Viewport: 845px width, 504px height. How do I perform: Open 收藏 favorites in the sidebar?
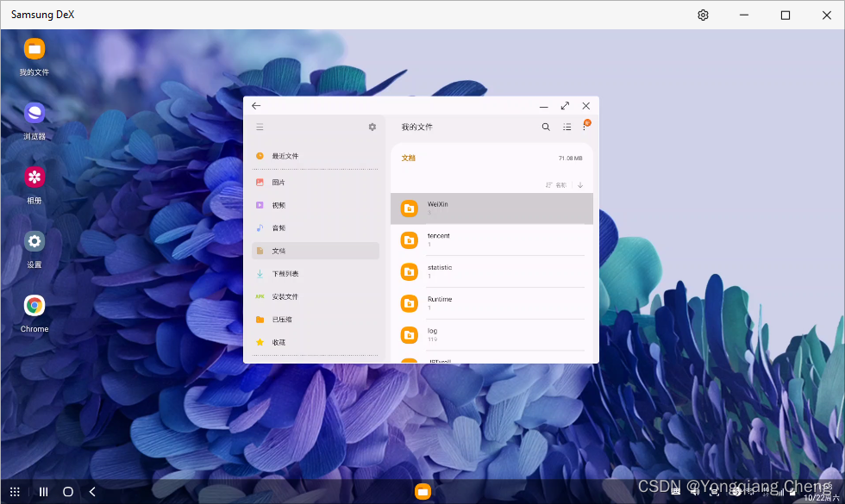pos(316,343)
